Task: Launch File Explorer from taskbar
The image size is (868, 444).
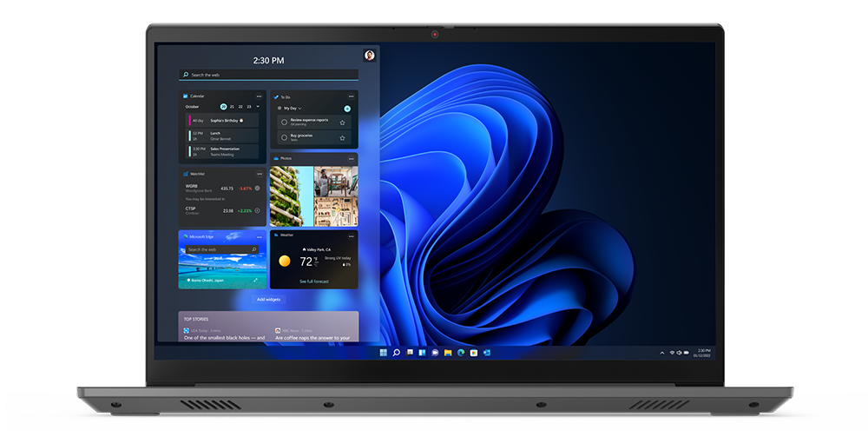Action: click(448, 353)
